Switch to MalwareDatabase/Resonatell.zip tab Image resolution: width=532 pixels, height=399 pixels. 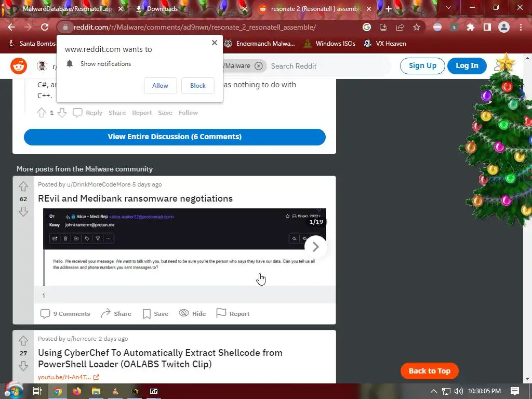click(x=67, y=9)
